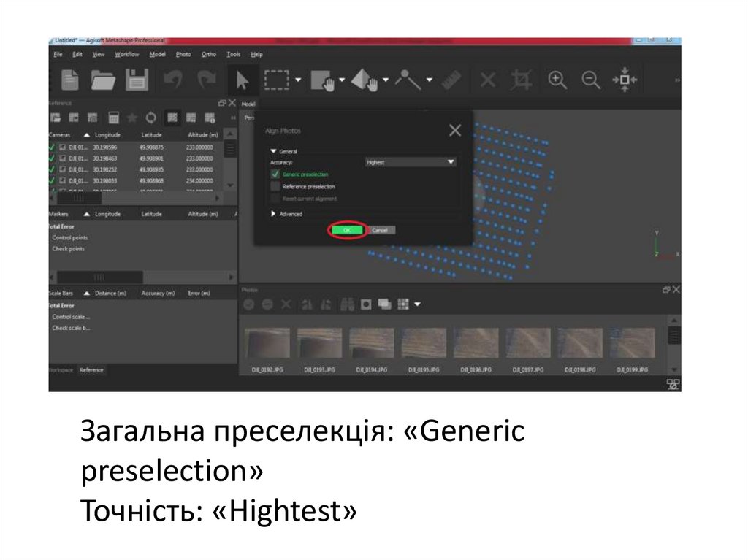Click the zoom in magnifier icon

coord(558,80)
